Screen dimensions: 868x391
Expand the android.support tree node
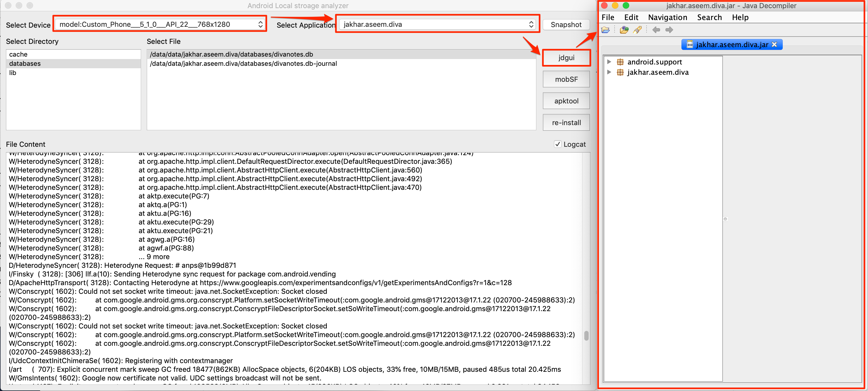click(609, 62)
